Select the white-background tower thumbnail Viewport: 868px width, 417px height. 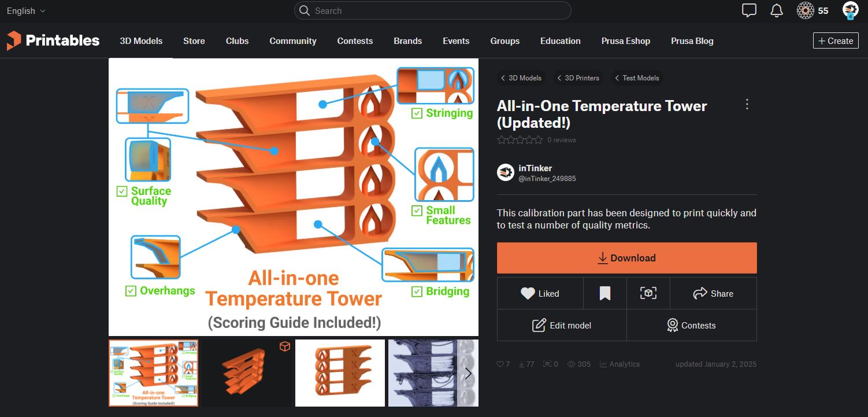[x=340, y=373]
